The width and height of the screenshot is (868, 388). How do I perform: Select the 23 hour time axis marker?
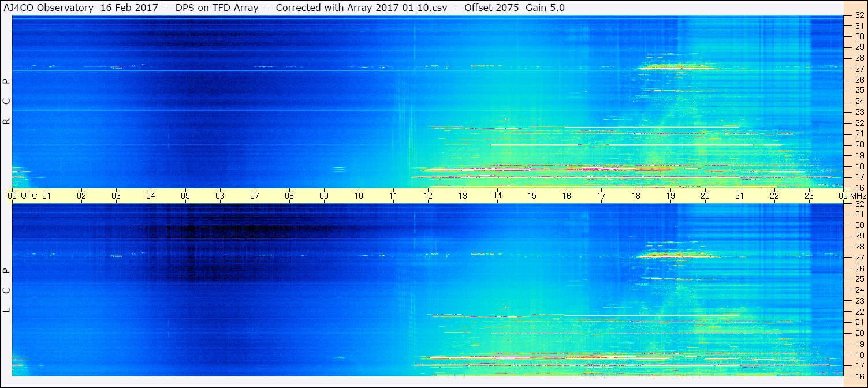[x=809, y=196]
